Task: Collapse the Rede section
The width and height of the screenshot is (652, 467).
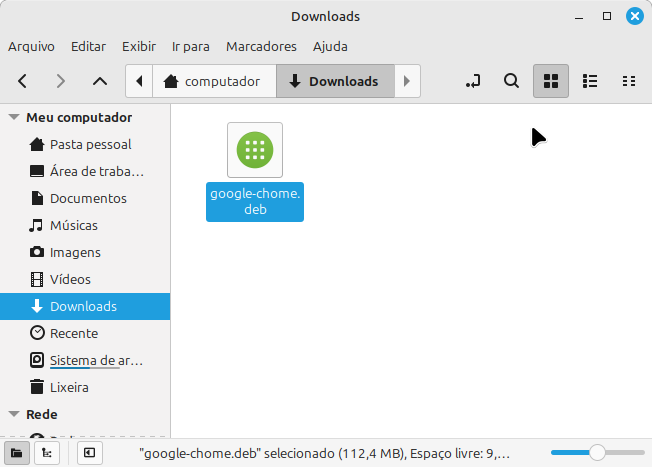Action: click(x=14, y=414)
